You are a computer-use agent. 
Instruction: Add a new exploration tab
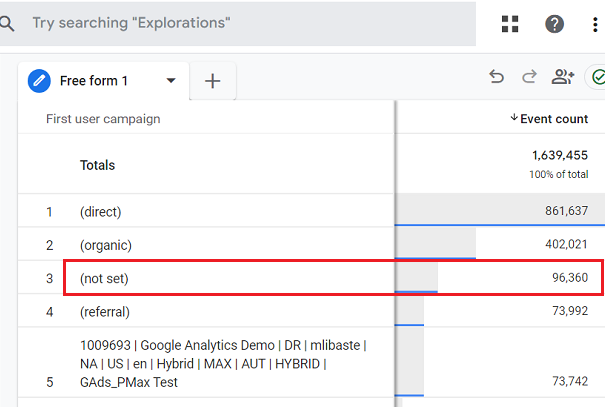(212, 81)
